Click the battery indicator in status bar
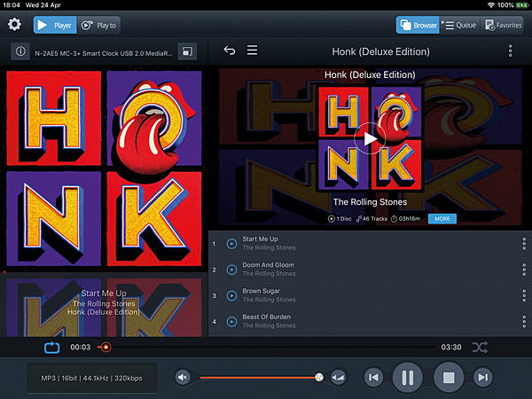 coord(521,4)
